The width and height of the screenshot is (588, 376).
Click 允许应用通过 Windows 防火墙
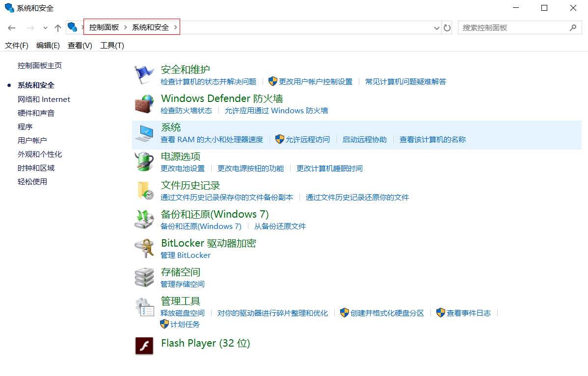coord(276,110)
